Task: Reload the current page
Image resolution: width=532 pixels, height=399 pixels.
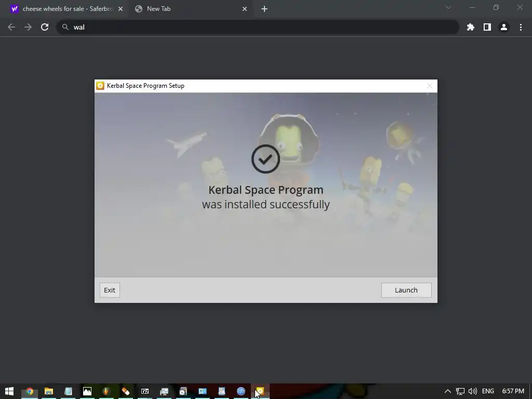Action: point(45,27)
